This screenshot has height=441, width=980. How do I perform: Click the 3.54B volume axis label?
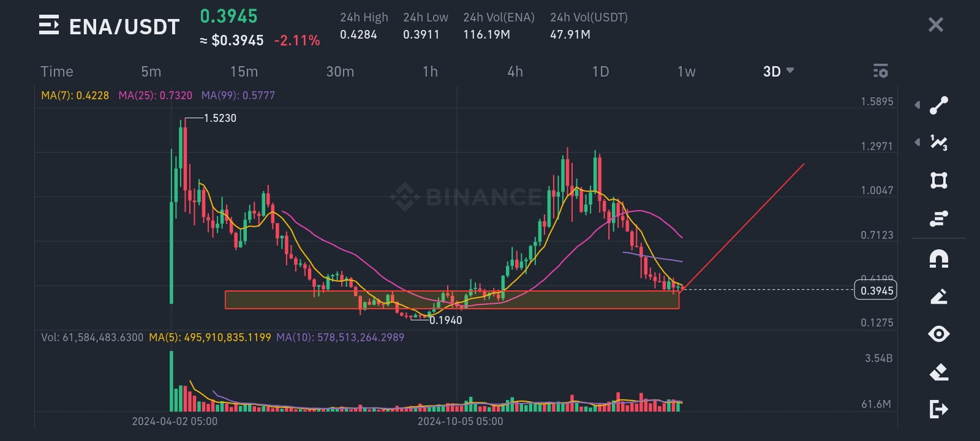click(x=879, y=358)
